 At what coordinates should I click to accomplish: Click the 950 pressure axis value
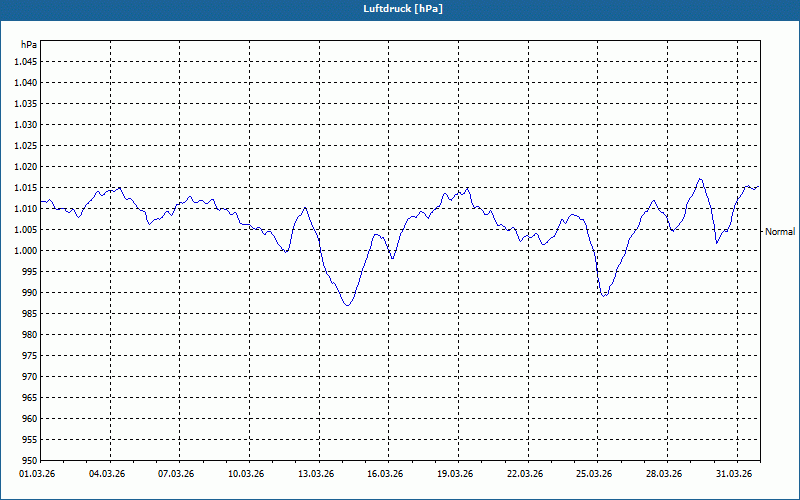click(x=30, y=461)
